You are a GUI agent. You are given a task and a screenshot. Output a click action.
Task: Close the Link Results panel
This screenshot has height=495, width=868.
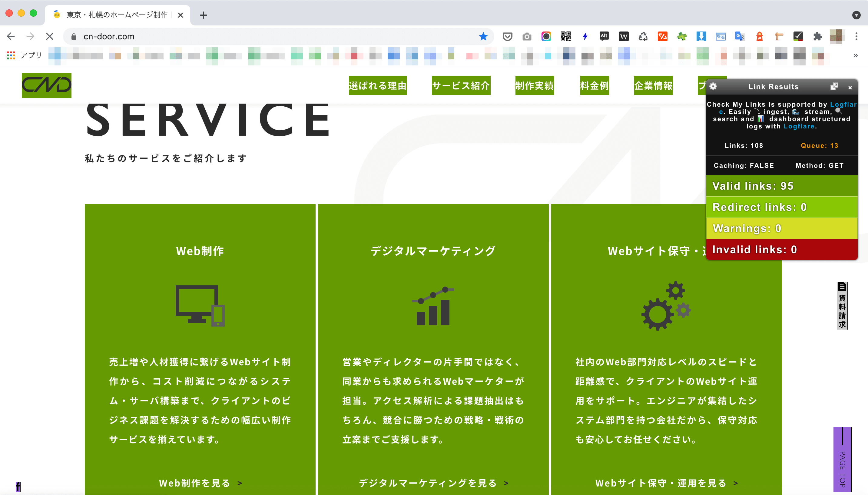pyautogui.click(x=850, y=87)
